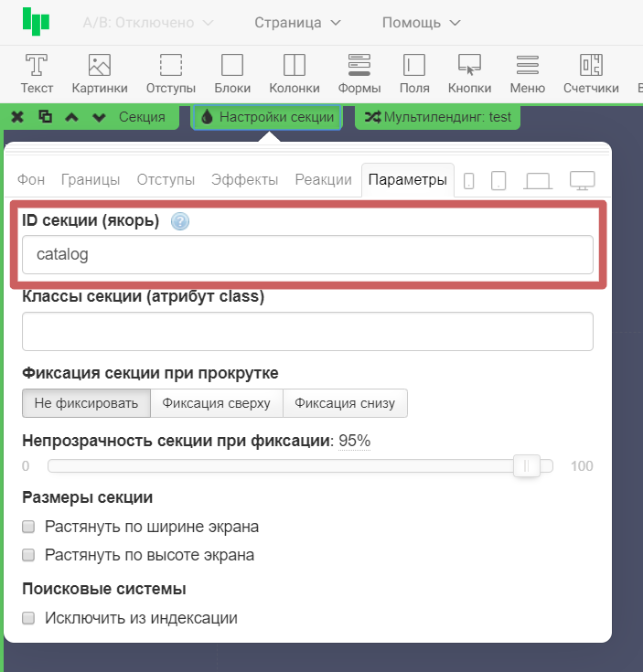This screenshot has height=672, width=643.
Task: Enable Растянуть по ширине экрана checkbox
Action: [28, 527]
